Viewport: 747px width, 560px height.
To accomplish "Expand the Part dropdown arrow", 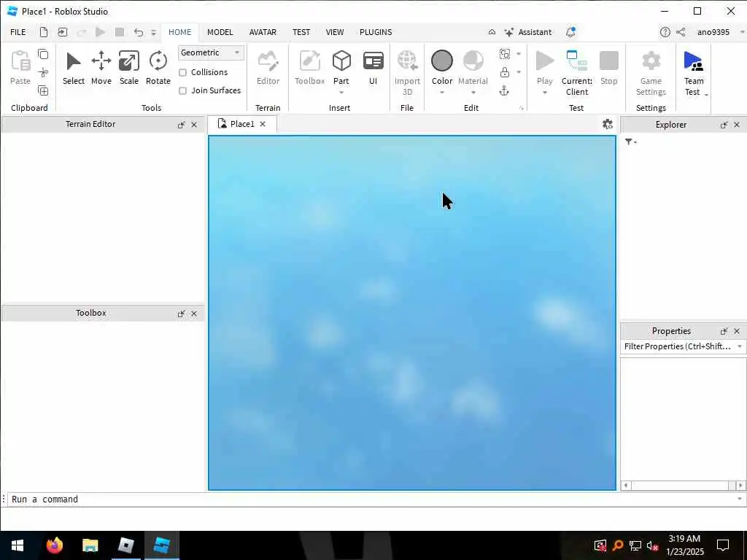I will (x=341, y=92).
